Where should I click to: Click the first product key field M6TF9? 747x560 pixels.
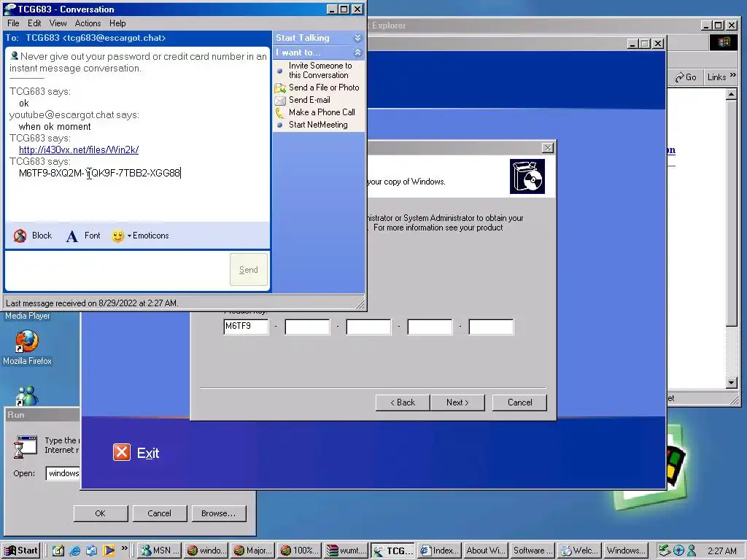click(x=246, y=327)
